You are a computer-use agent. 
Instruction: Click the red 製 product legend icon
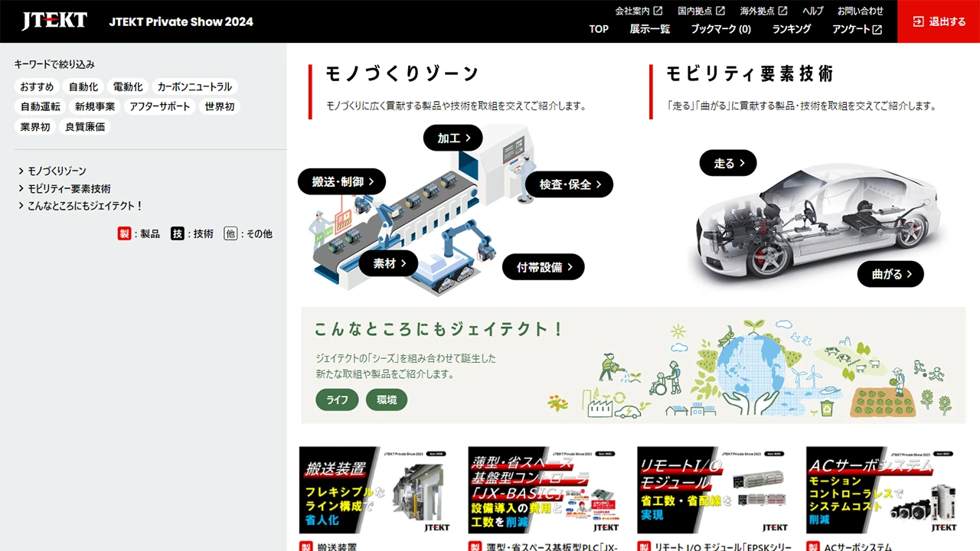[x=124, y=233]
